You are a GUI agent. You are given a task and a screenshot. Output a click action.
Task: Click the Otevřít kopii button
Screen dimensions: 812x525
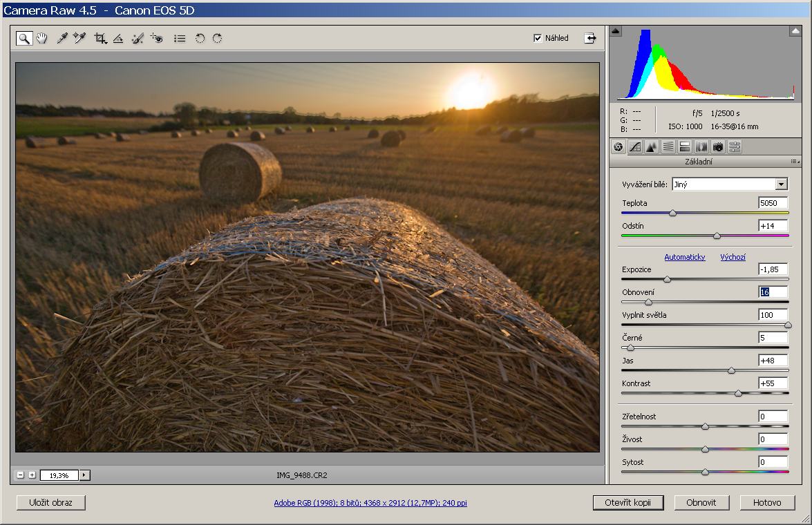click(x=627, y=503)
